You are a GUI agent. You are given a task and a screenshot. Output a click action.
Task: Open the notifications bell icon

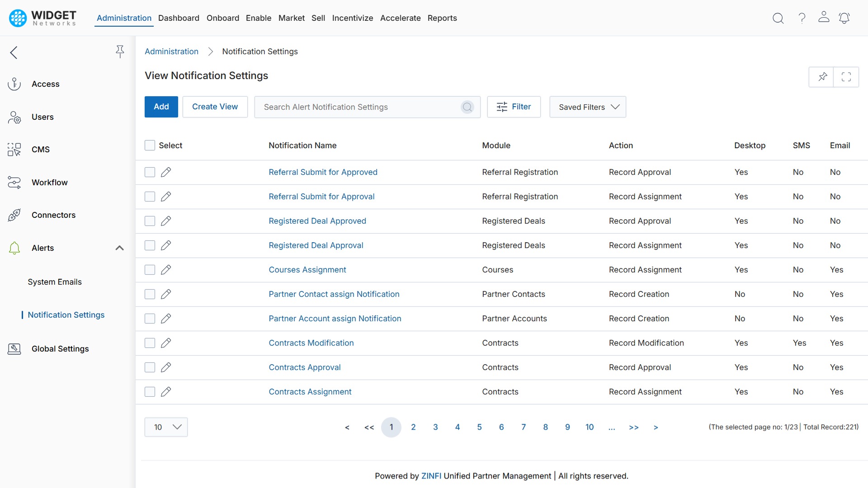[x=844, y=18]
